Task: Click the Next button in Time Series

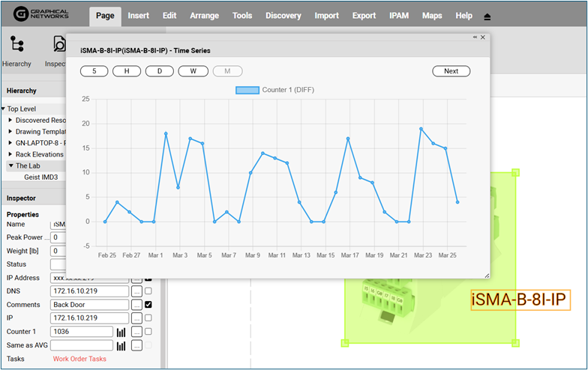Action: coord(451,71)
